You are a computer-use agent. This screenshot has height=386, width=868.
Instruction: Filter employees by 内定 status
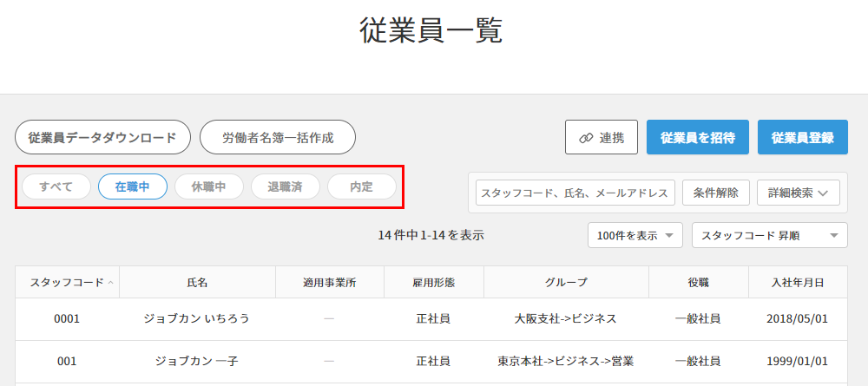coord(361,186)
